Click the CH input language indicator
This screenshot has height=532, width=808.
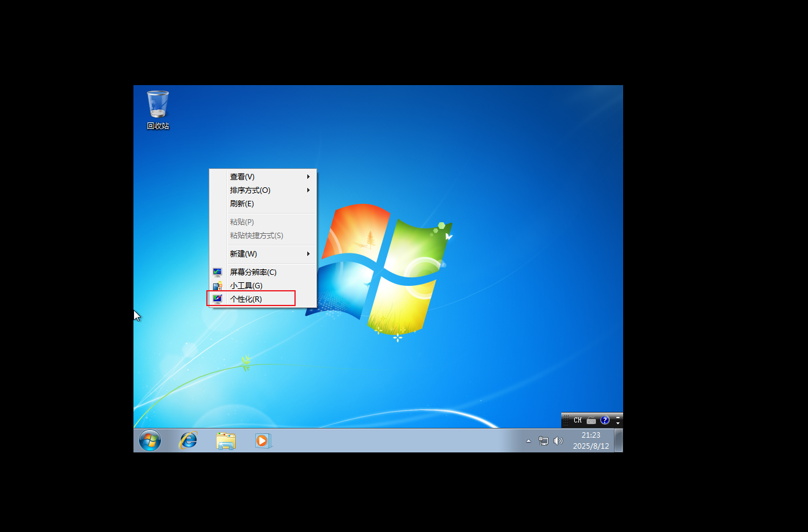577,420
